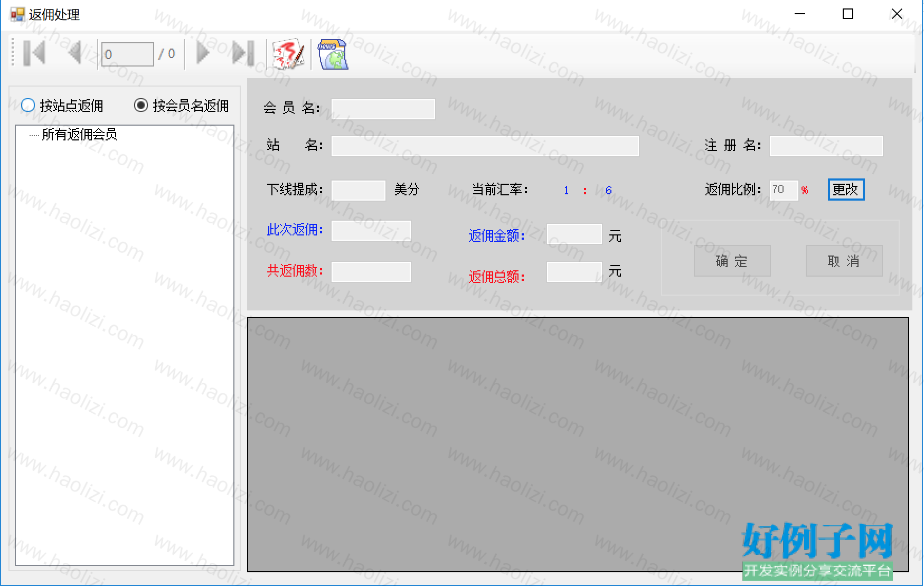
Task: Click the 返佣金额 input field
Action: [574, 234]
